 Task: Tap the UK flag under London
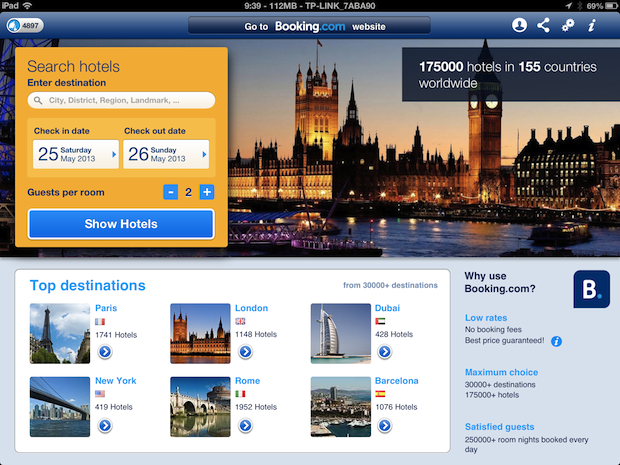tap(240, 321)
